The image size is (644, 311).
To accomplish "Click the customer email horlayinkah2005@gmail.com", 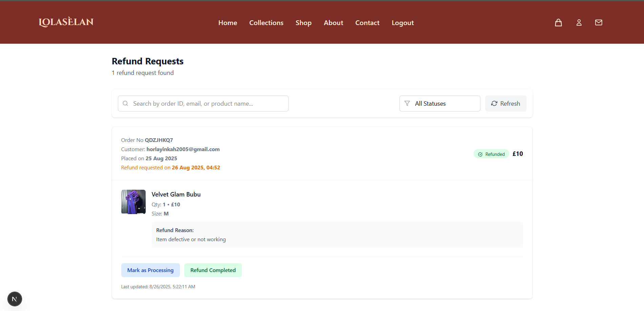I will point(183,149).
